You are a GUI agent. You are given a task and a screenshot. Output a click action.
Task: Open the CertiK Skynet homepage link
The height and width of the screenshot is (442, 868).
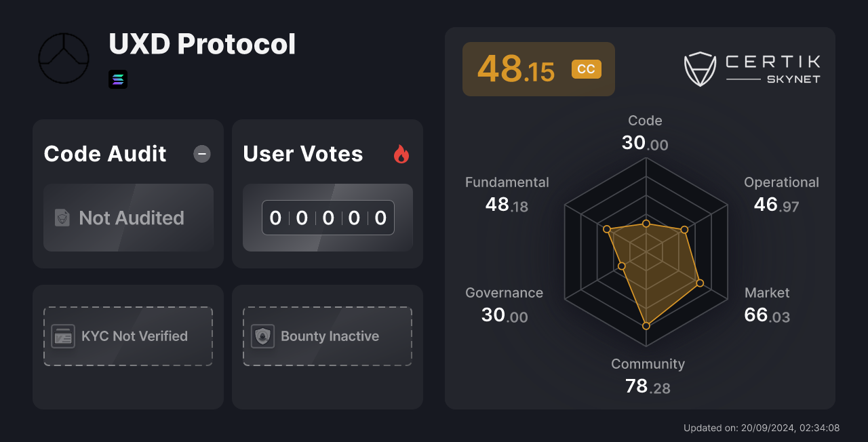(752, 68)
